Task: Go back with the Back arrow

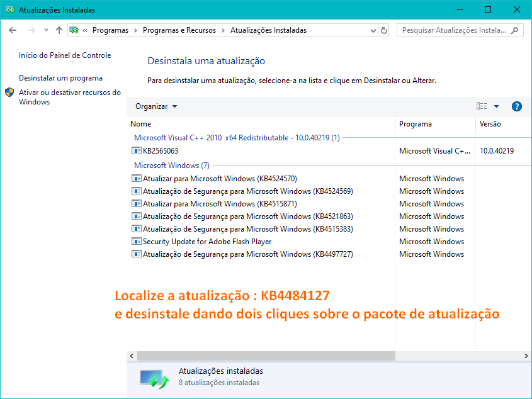Action: (x=13, y=30)
